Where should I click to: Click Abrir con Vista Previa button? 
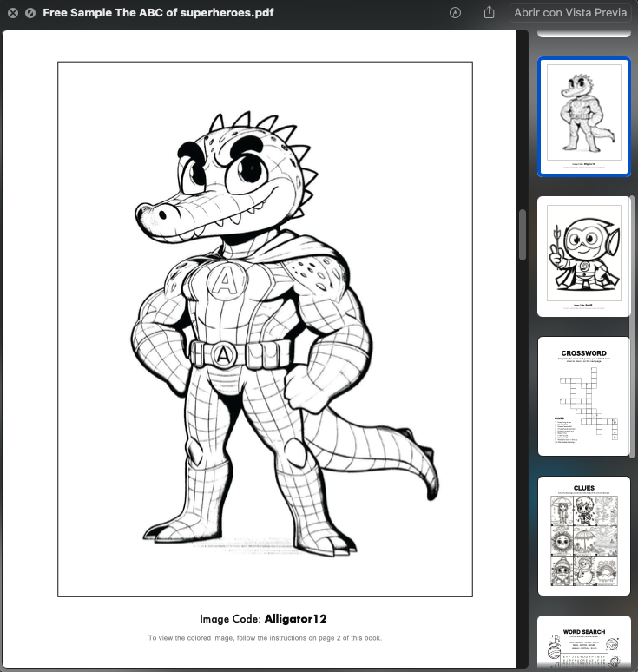pos(570,13)
